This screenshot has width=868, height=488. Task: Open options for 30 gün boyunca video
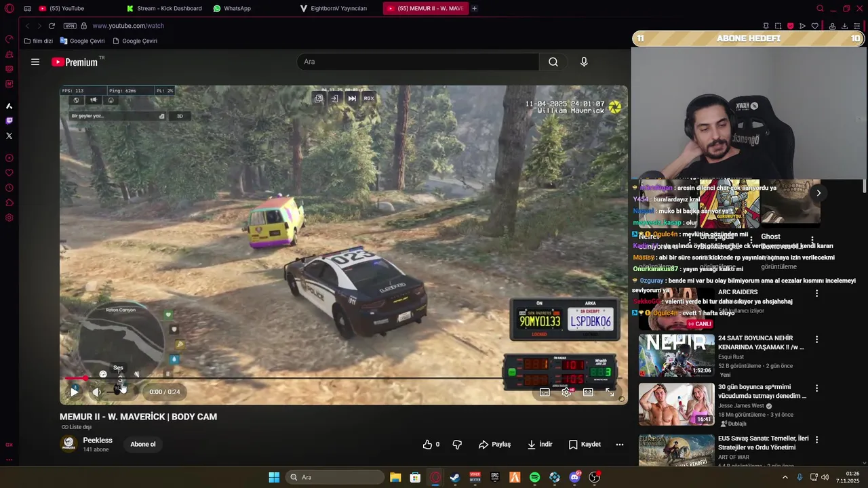pyautogui.click(x=816, y=388)
